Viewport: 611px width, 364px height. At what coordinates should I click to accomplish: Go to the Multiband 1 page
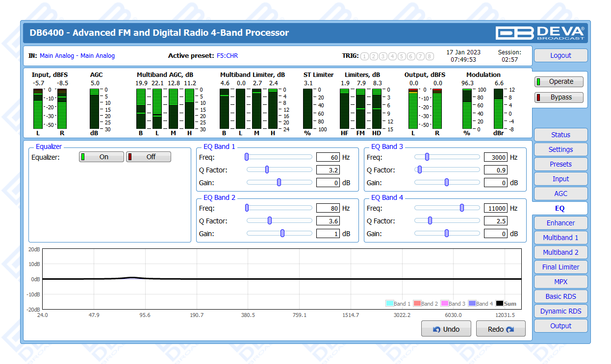point(560,238)
